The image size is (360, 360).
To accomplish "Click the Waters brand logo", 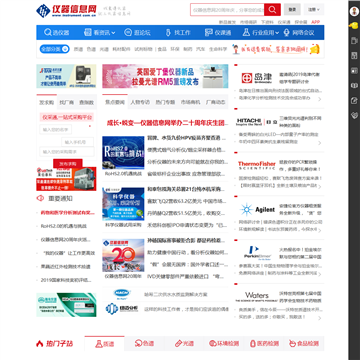I will click(x=257, y=297).
